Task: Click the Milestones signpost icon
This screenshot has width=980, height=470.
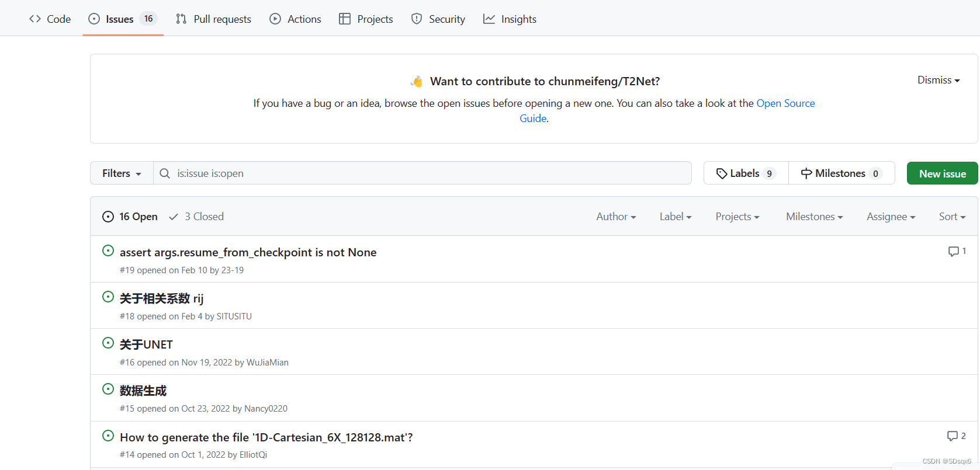Action: [806, 173]
